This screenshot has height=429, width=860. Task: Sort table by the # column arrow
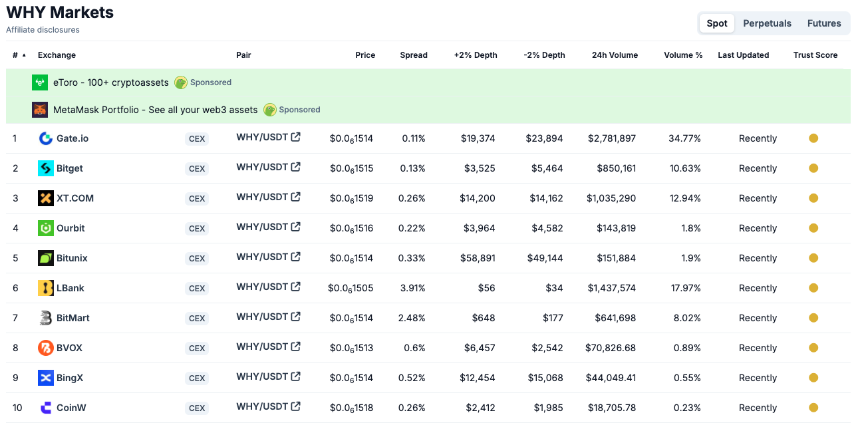23,55
